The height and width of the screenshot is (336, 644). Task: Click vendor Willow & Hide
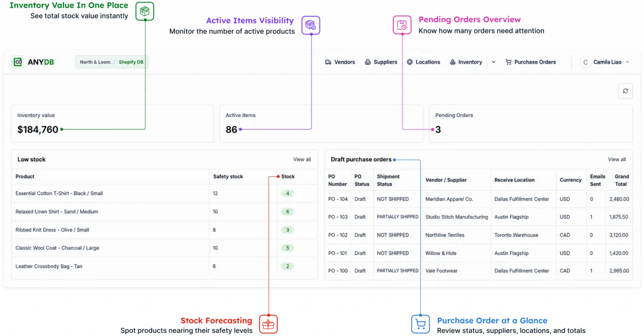[x=441, y=254]
